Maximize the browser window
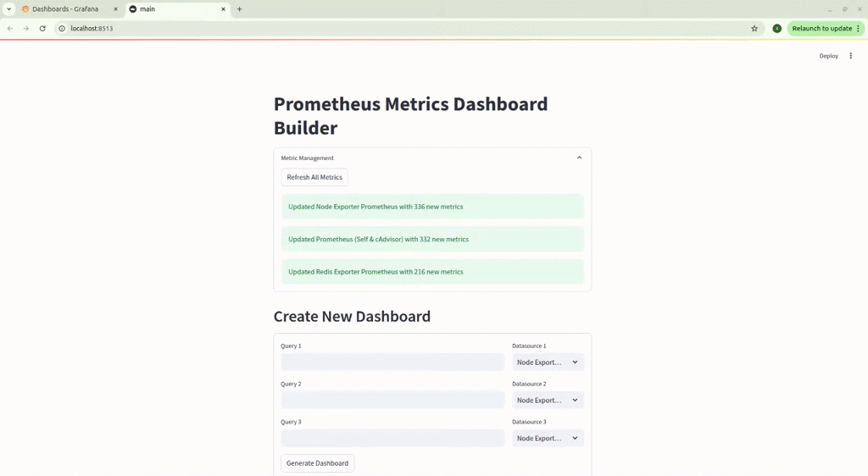The width and height of the screenshot is (868, 476). coord(845,9)
